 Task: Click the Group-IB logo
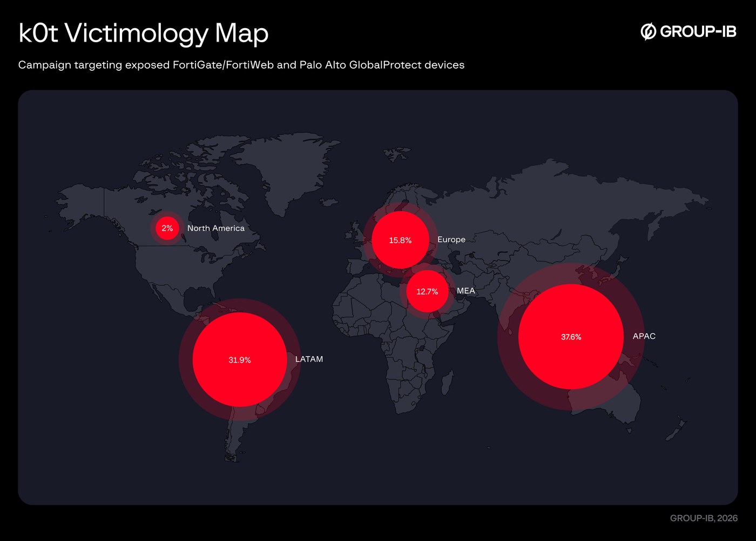tap(688, 32)
